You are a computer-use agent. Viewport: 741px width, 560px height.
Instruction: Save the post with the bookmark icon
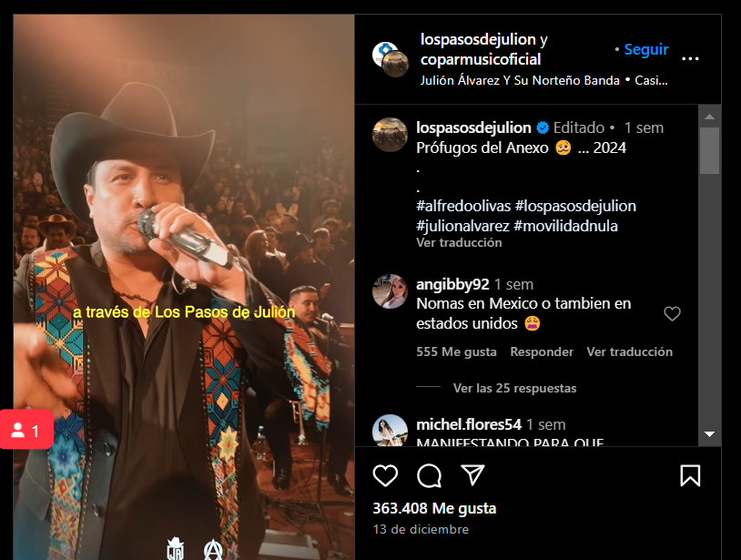(690, 475)
